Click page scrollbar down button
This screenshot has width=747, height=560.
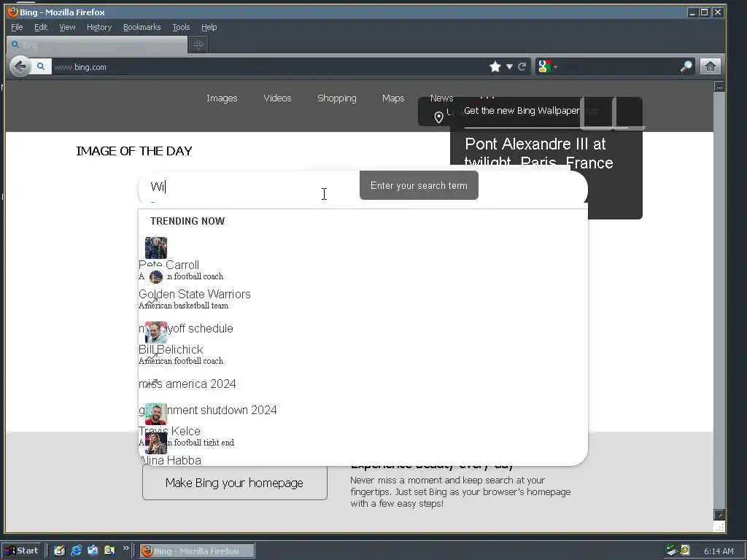point(719,515)
